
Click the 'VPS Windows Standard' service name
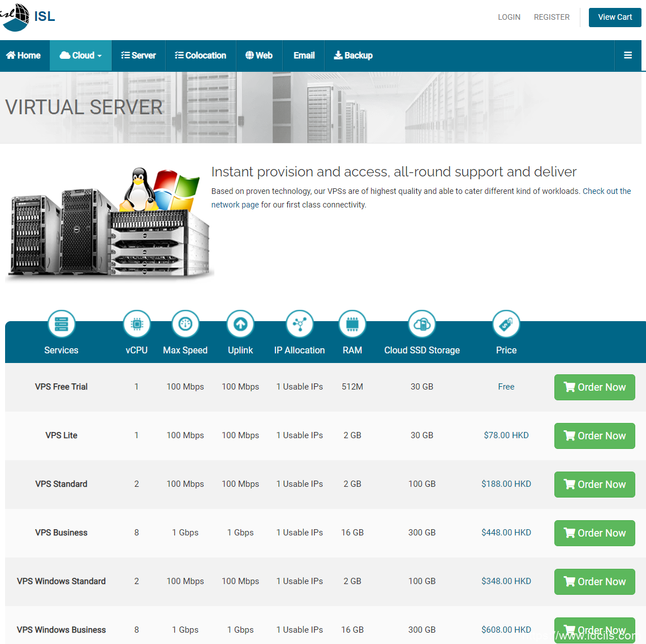62,581
